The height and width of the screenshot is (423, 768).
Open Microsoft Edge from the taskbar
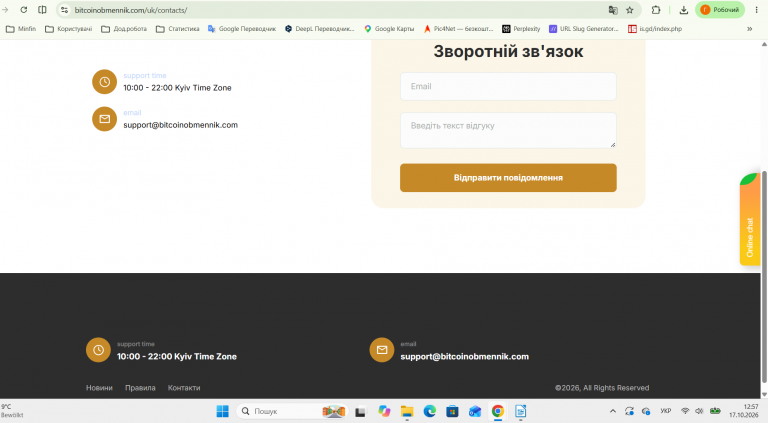click(430, 411)
